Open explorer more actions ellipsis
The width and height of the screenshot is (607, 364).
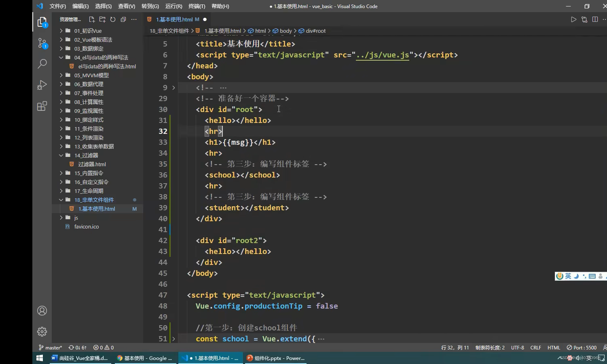134,19
